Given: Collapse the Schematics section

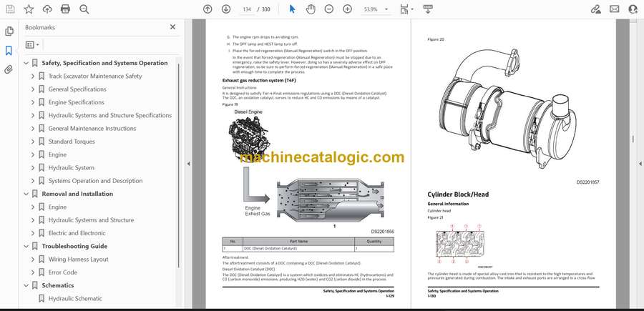Looking at the screenshot, I should pos(26,285).
